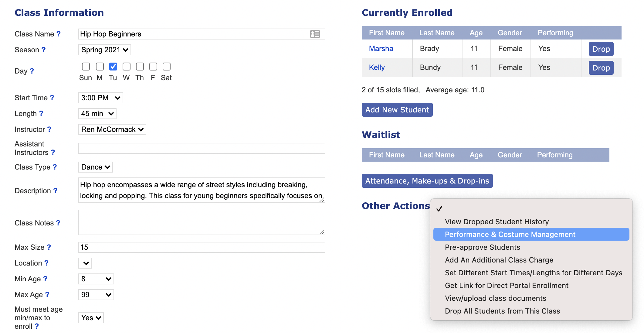Click the help icon beside Max Size
Image resolution: width=644 pixels, height=333 pixels.
click(x=49, y=247)
